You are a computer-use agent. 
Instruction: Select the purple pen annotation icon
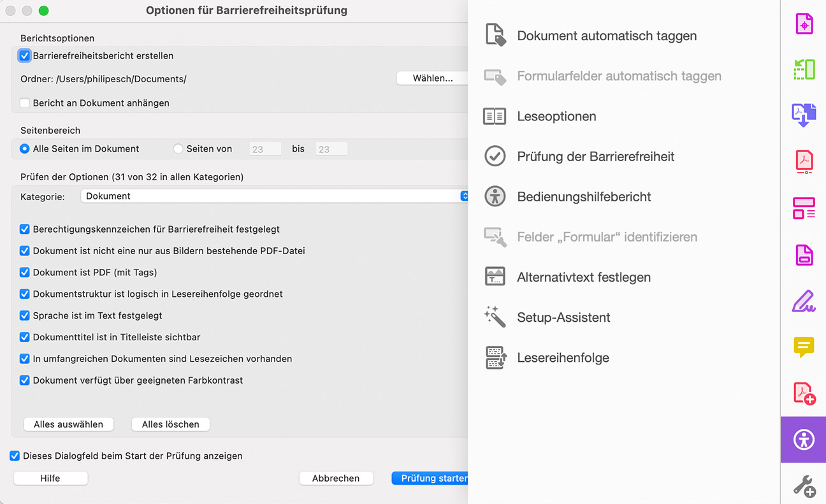803,301
